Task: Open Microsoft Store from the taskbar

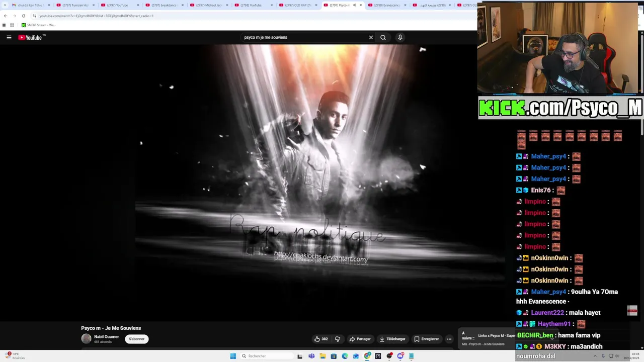Action: [334, 356]
